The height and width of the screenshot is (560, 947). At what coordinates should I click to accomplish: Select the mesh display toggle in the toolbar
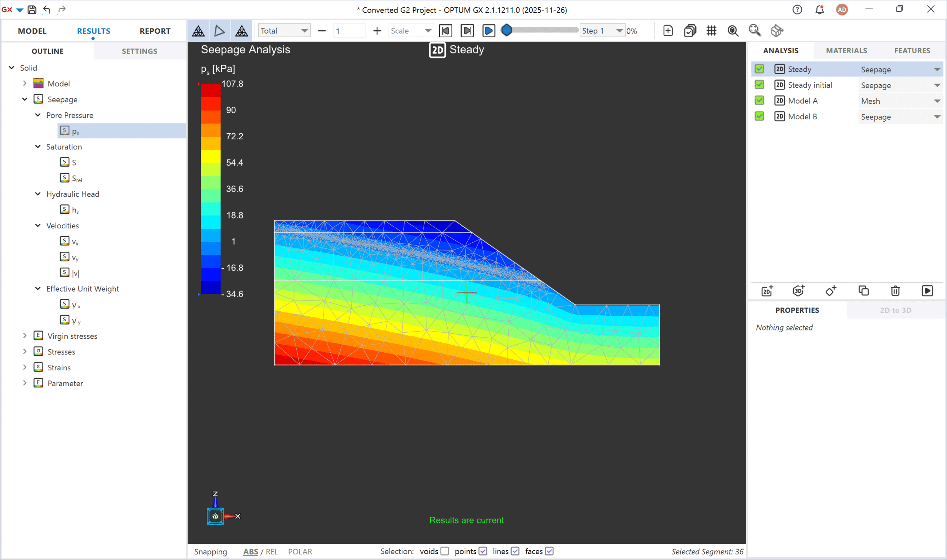(x=198, y=31)
